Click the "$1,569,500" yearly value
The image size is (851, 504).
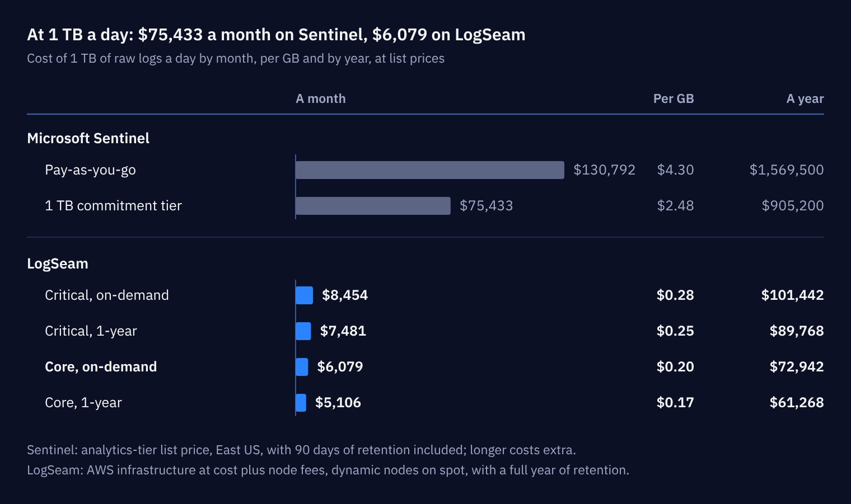[787, 170]
